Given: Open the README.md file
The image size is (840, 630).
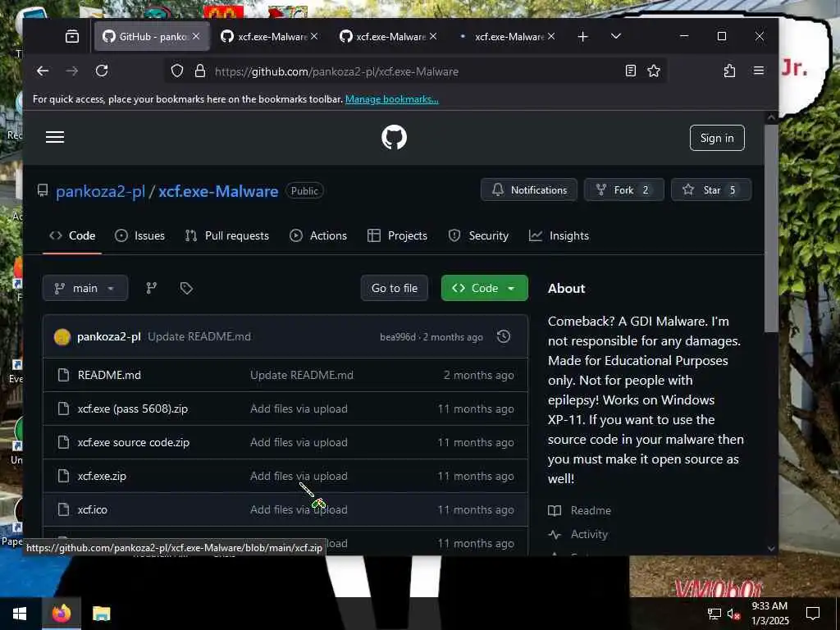Looking at the screenshot, I should pyautogui.click(x=109, y=375).
